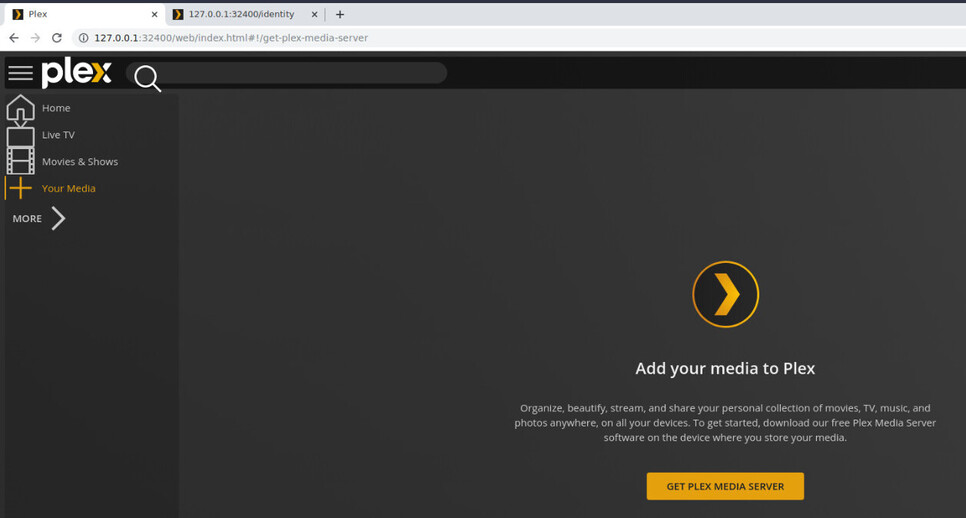Click the Movies & Shows film icon

click(x=20, y=161)
